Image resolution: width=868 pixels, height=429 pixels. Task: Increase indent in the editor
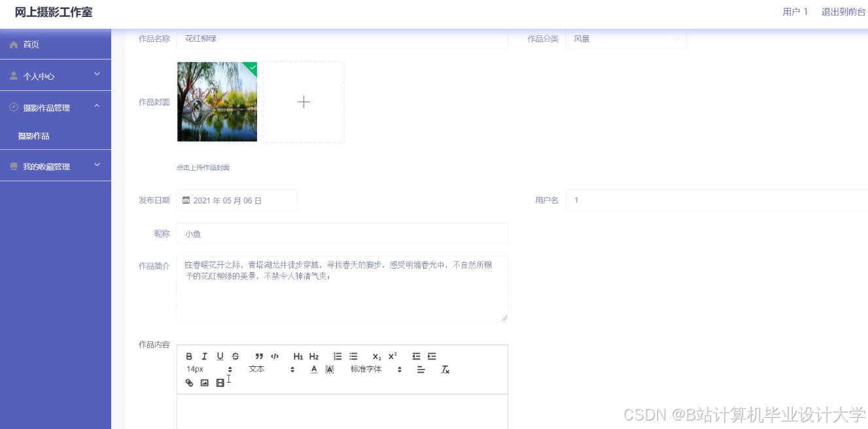432,356
